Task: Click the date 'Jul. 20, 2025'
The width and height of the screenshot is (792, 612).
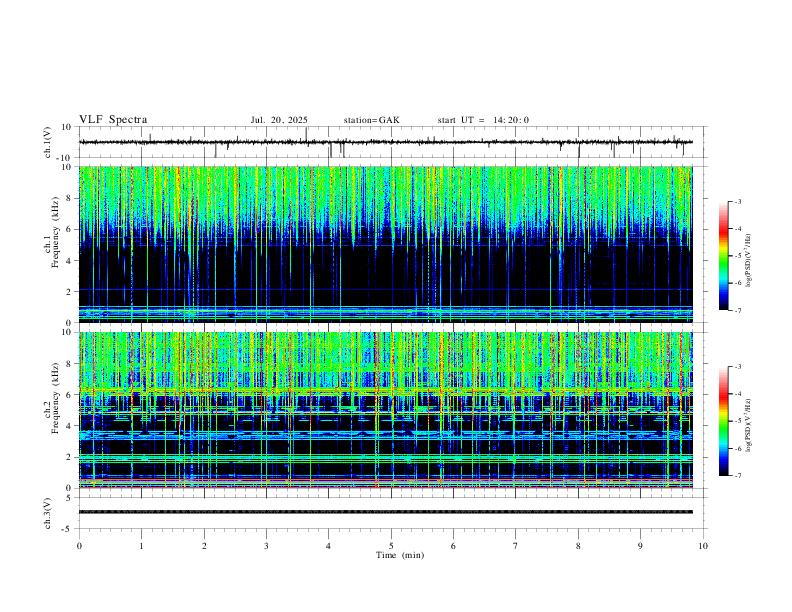Action: 279,120
